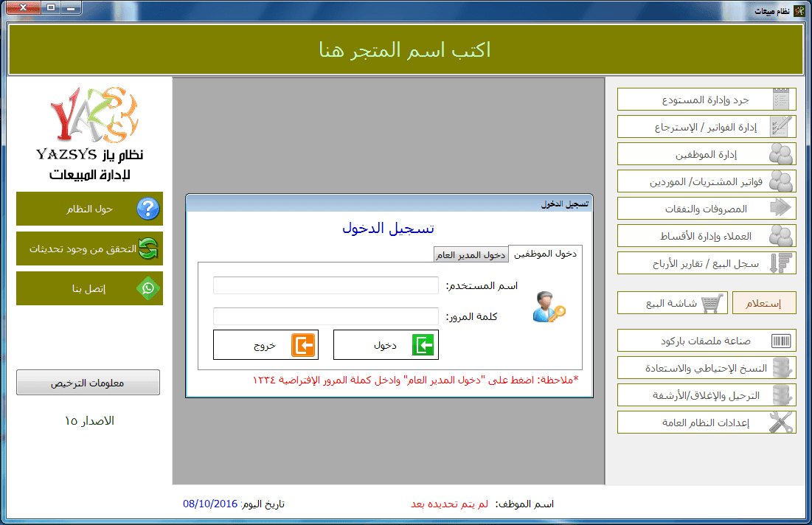The height and width of the screenshot is (525, 812).
Task: Maximize the نظام مبيعات window
Action: (x=51, y=8)
